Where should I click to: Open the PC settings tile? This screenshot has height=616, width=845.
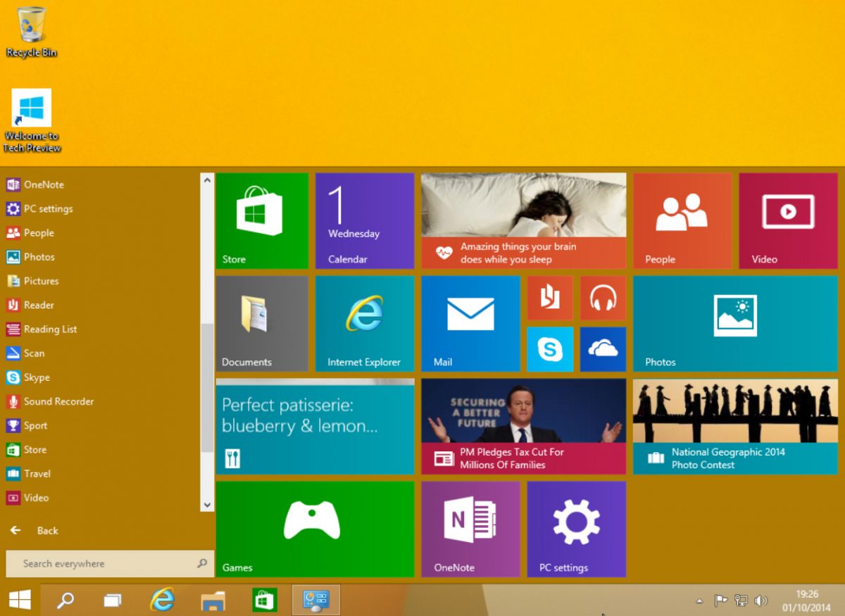click(x=576, y=529)
